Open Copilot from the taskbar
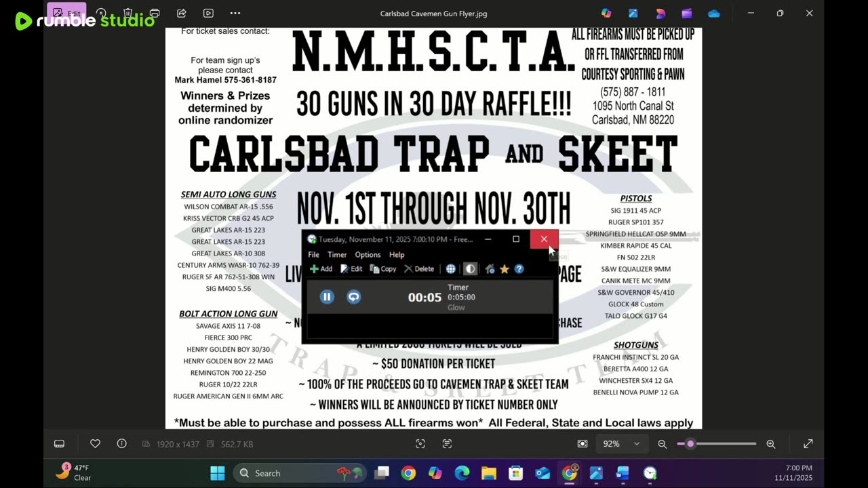This screenshot has width=868, height=488. click(435, 473)
